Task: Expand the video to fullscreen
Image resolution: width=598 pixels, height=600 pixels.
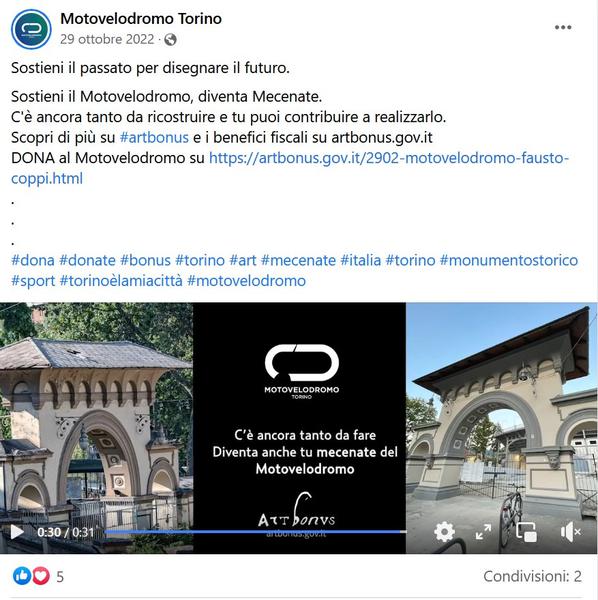Action: pos(483,532)
